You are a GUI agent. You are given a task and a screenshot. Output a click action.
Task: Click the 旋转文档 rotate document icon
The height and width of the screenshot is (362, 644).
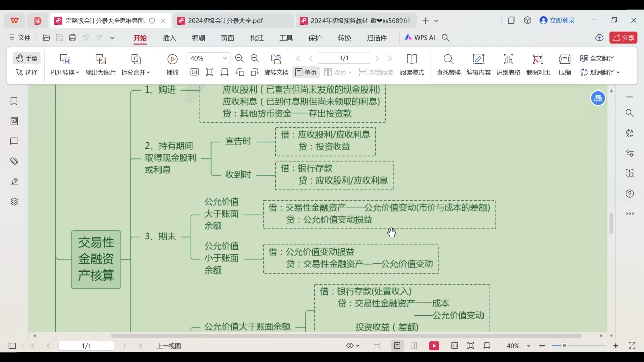pyautogui.click(x=276, y=59)
